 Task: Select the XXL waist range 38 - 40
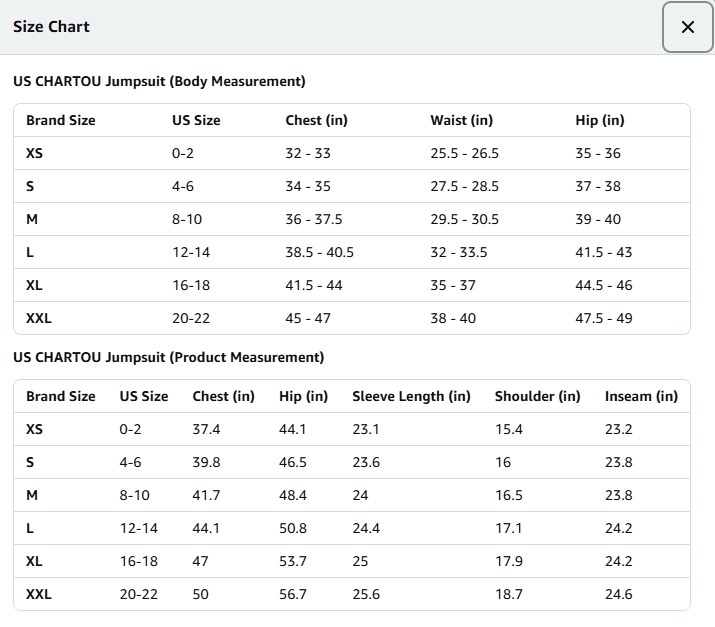(453, 318)
